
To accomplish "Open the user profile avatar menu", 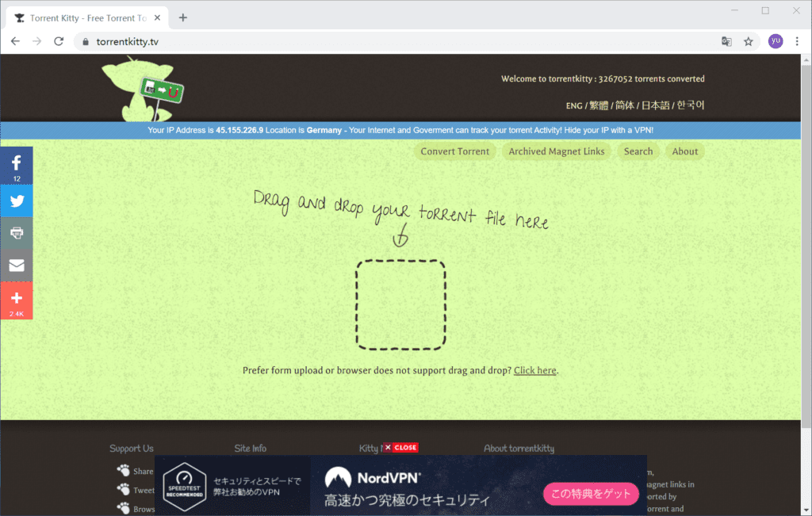I will click(775, 41).
